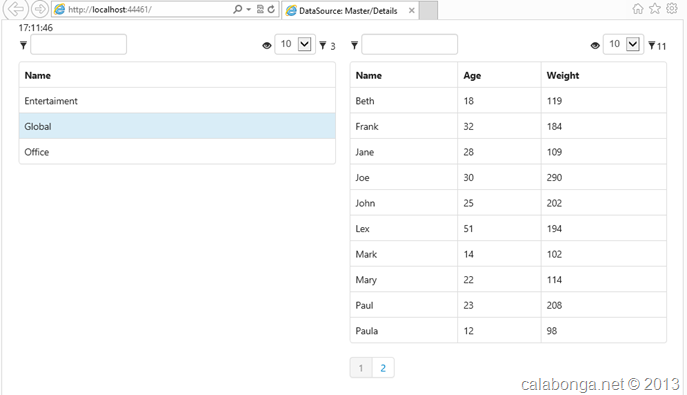Go forward with the browser forward arrow
Image resolution: width=687 pixels, height=395 pixels.
[x=40, y=9]
